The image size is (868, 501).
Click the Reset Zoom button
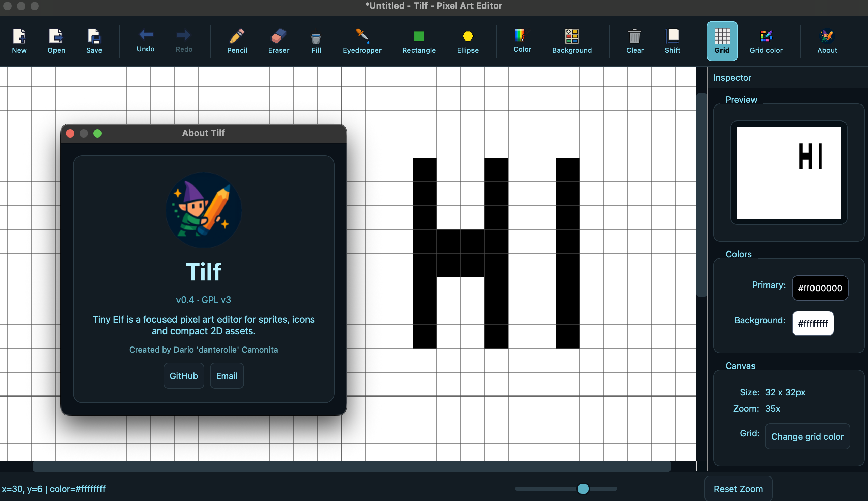pyautogui.click(x=738, y=489)
